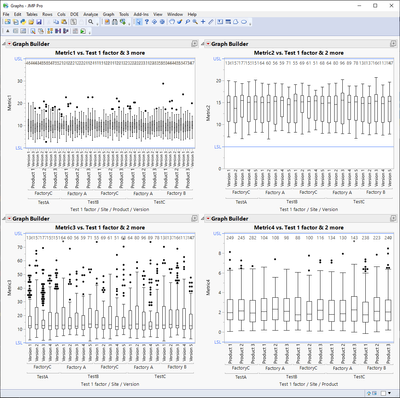Click the magnifier-over-table icon in second toolbar row
This screenshot has height=398, width=400.
33,31
